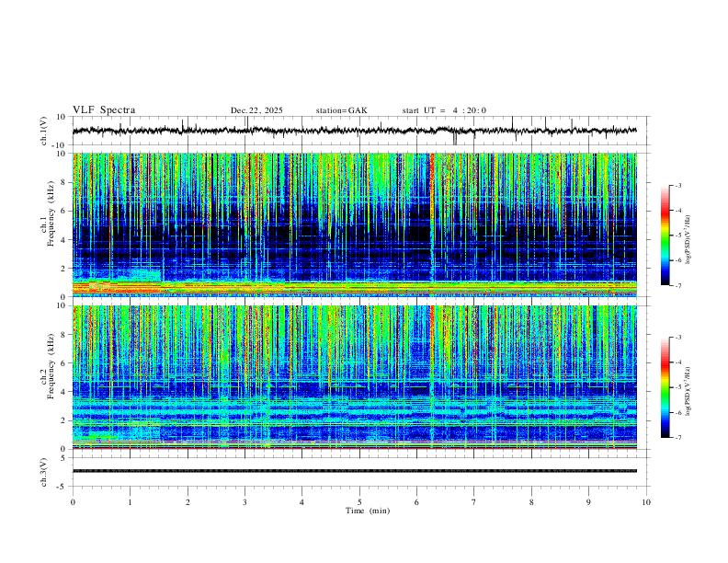Image resolution: width=728 pixels, height=563 pixels.
Task: Click the 'ch.3(V)' axis label
Action: 44,472
